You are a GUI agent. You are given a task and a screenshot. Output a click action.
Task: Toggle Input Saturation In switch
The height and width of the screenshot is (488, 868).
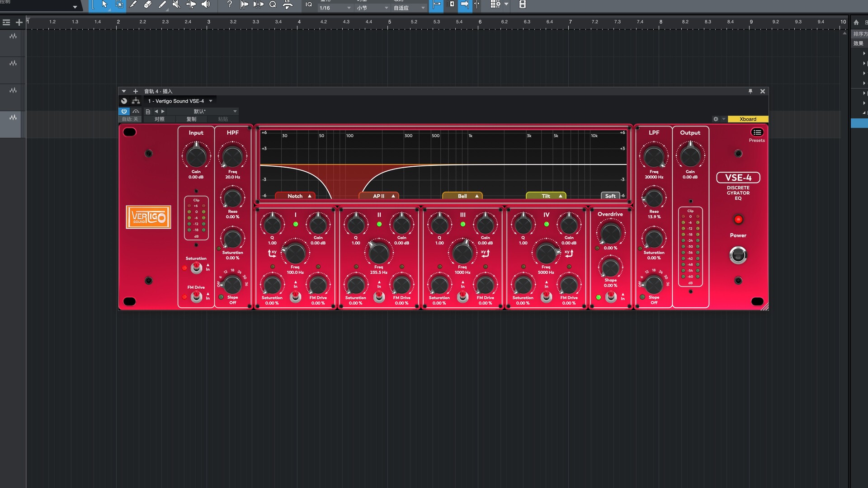point(196,268)
